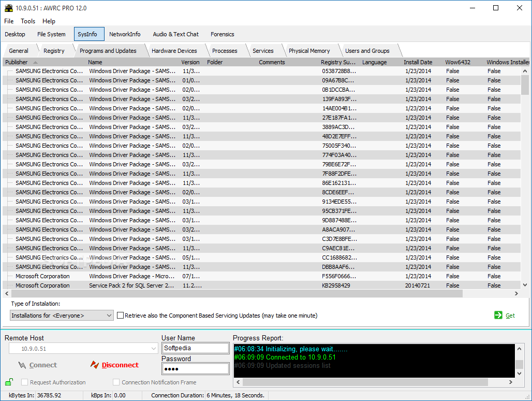This screenshot has height=401, width=532.
Task: Select the General sub-tab
Action: pos(19,51)
